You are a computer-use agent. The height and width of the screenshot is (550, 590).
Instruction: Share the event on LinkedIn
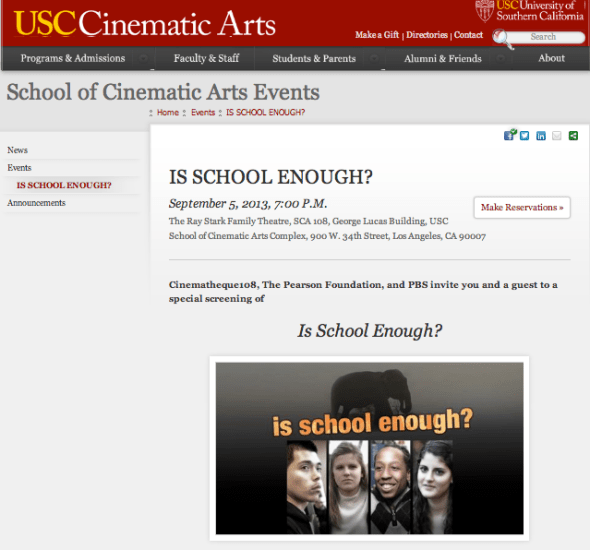(x=541, y=136)
